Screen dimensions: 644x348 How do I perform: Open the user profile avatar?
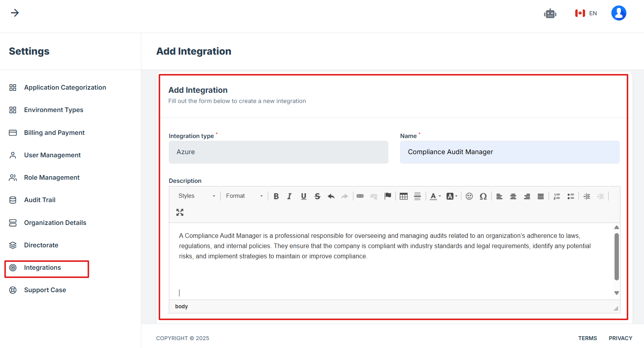click(x=618, y=13)
